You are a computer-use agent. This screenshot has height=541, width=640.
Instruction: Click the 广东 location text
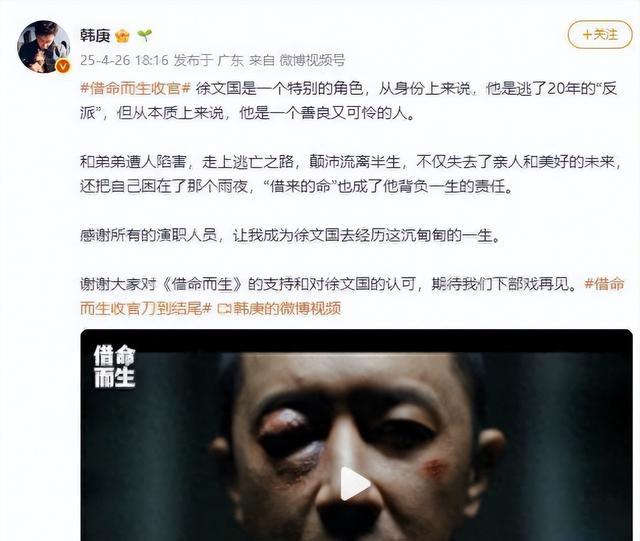(230, 60)
